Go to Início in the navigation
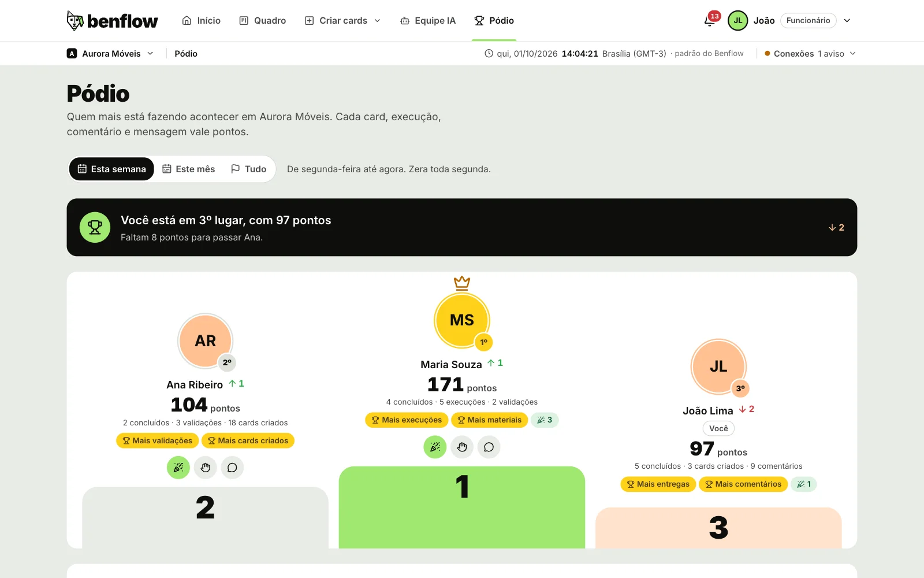The width and height of the screenshot is (924, 578). (x=201, y=21)
